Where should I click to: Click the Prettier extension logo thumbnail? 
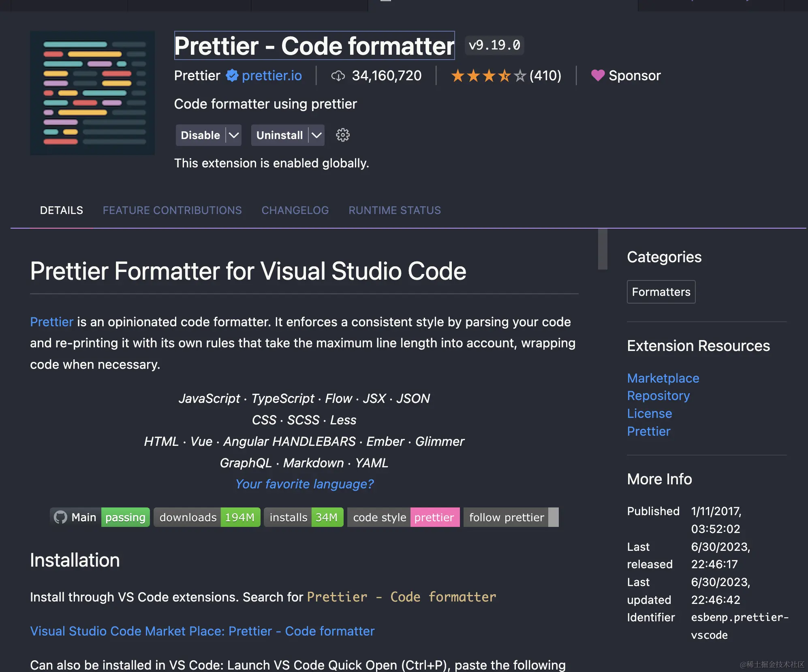click(92, 93)
